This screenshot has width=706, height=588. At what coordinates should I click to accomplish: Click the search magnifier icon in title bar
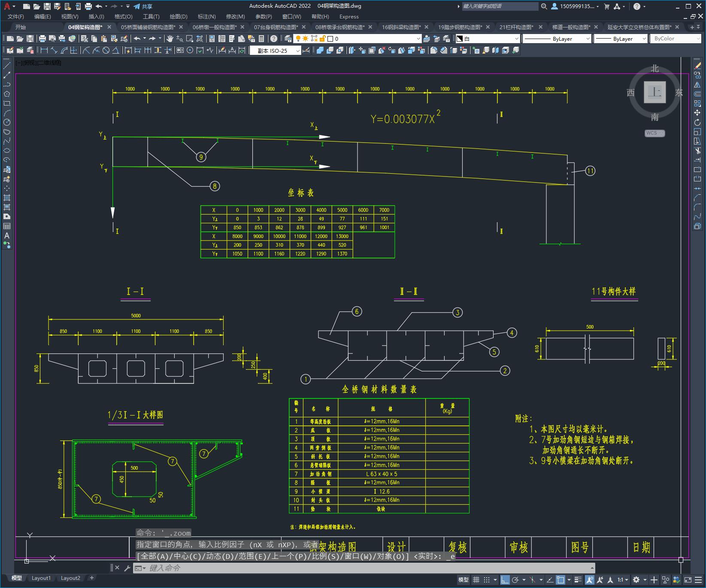coord(544,6)
